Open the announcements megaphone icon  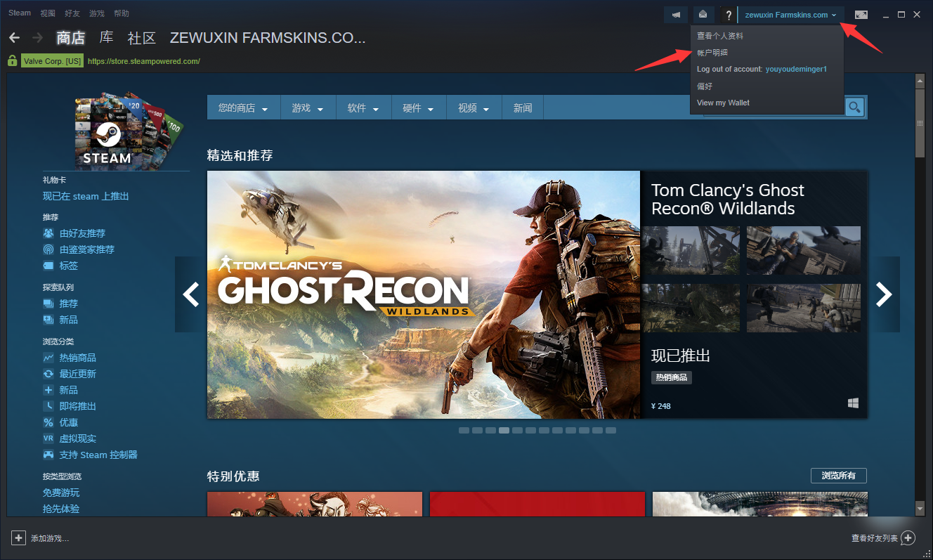pyautogui.click(x=676, y=15)
